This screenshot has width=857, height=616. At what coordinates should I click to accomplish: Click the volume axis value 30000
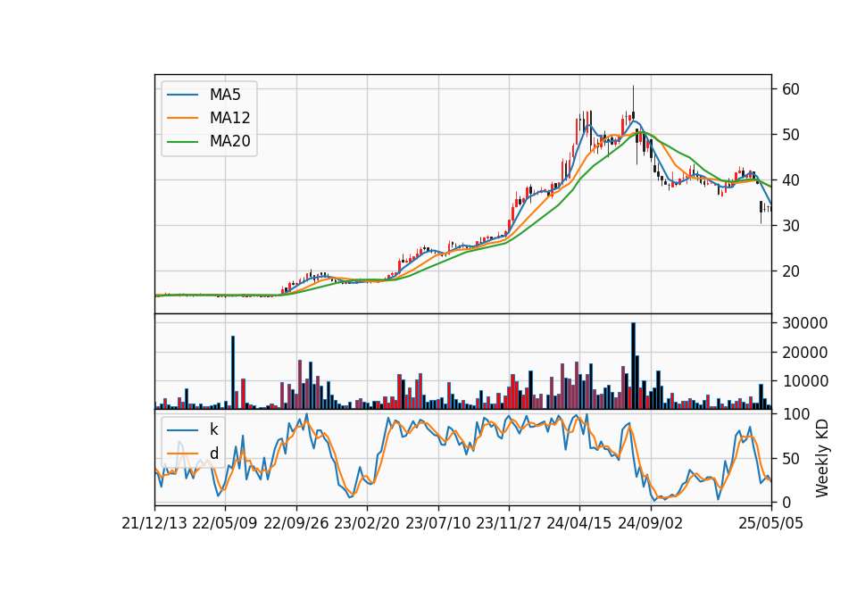pyautogui.click(x=805, y=323)
